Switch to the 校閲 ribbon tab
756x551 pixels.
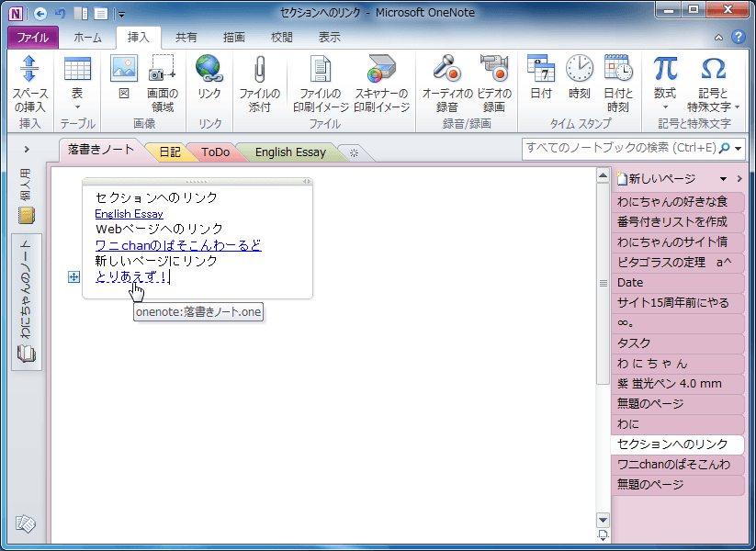coord(282,37)
